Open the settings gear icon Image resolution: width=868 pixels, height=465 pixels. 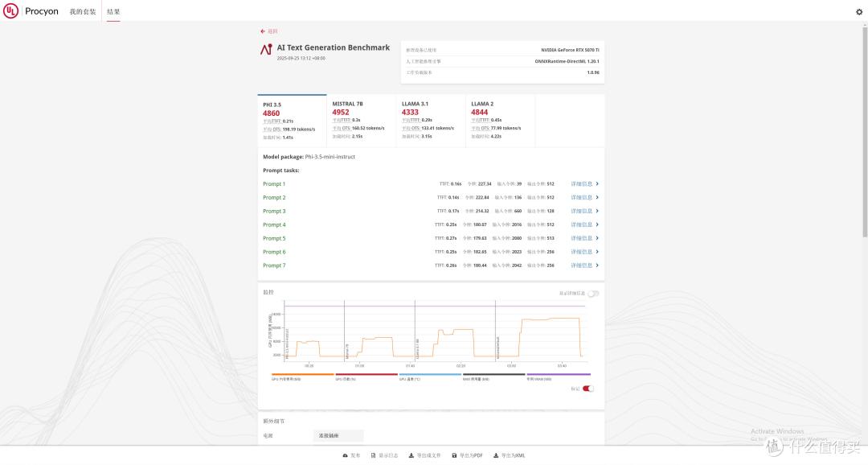[x=859, y=11]
